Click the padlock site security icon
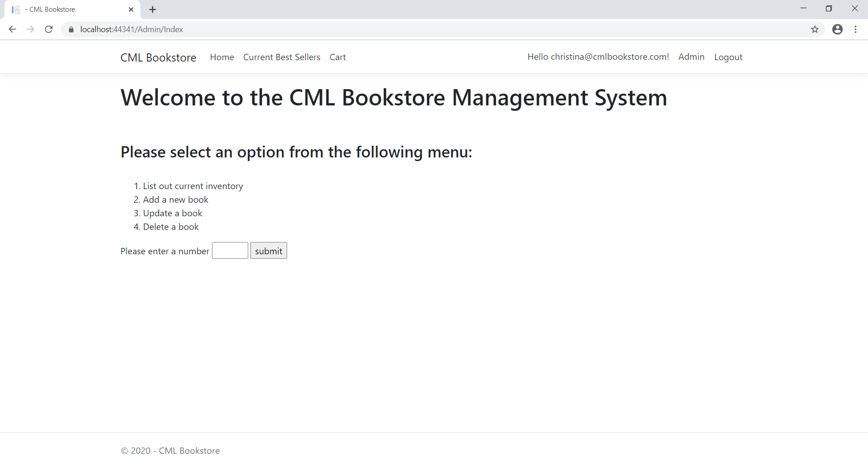The image size is (868, 466). point(71,29)
